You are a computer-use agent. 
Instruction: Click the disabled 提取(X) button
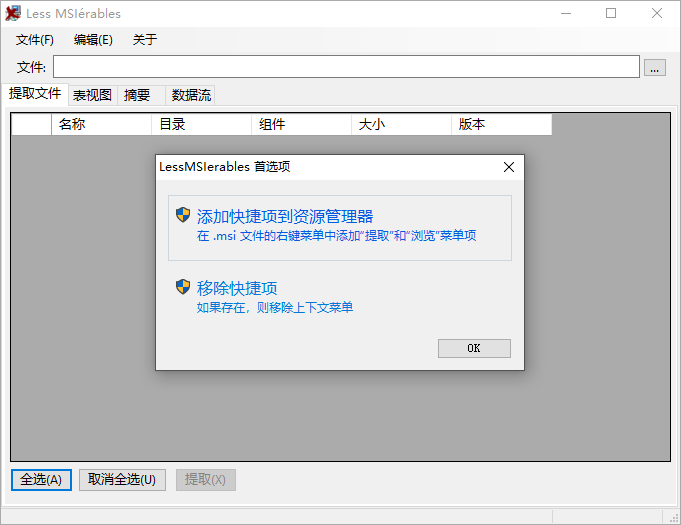point(205,480)
